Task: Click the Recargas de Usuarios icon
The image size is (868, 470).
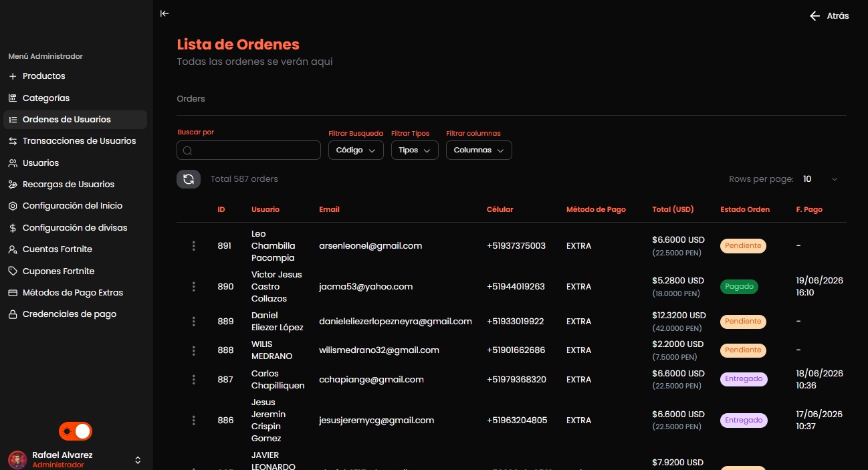Action: (13, 185)
